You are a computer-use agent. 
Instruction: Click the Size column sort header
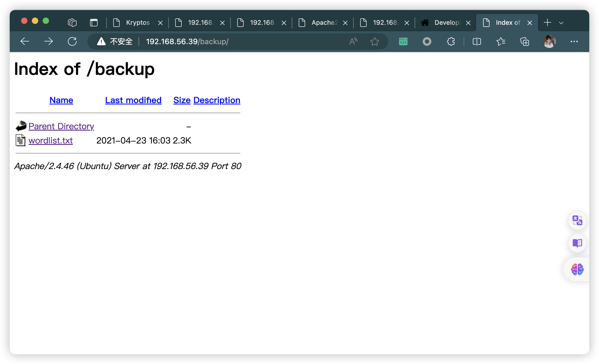pos(181,100)
